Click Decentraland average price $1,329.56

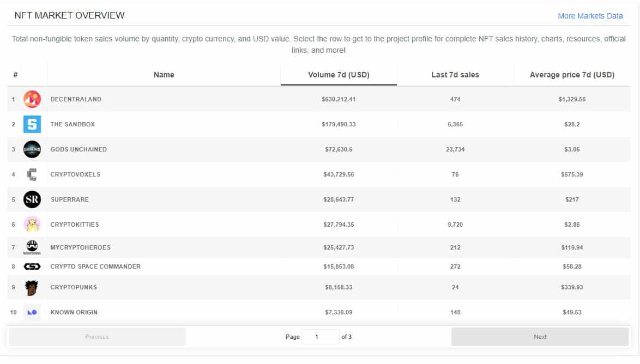[572, 99]
